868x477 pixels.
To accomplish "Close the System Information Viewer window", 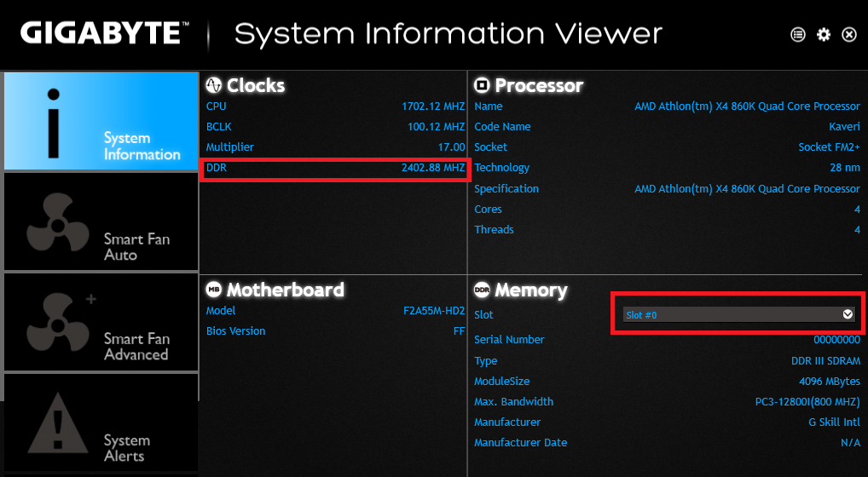I will pos(849,35).
